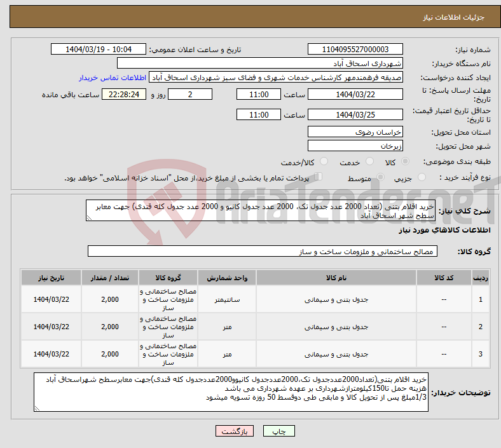Click the گروه کالا column header
501x448 pixels.
(x=168, y=278)
